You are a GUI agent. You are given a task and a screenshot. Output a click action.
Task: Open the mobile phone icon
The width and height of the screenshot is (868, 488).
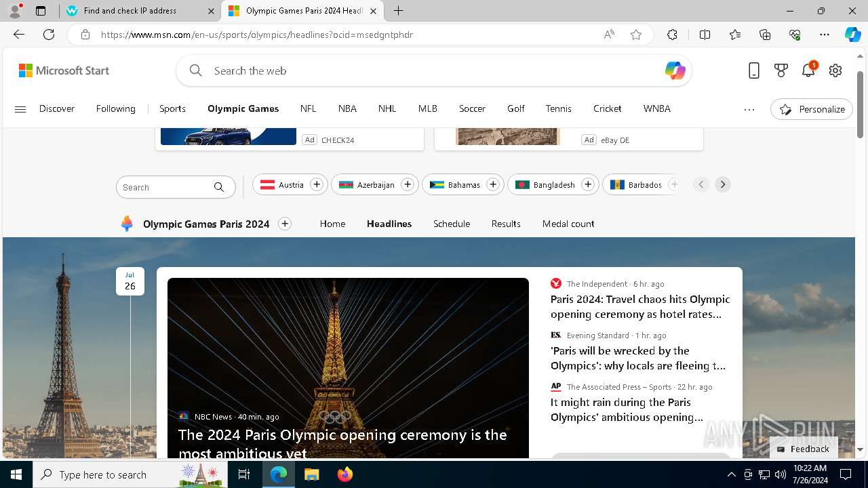coord(754,70)
